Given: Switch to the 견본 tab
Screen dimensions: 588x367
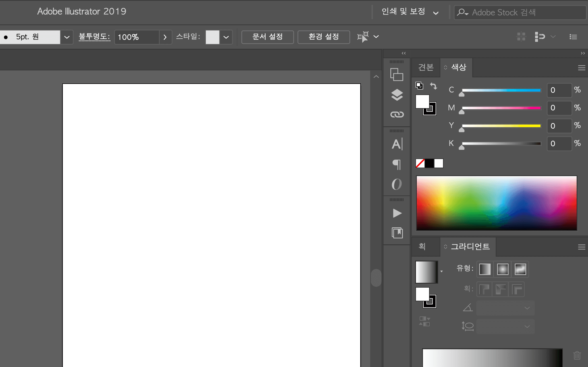Looking at the screenshot, I should point(426,67).
